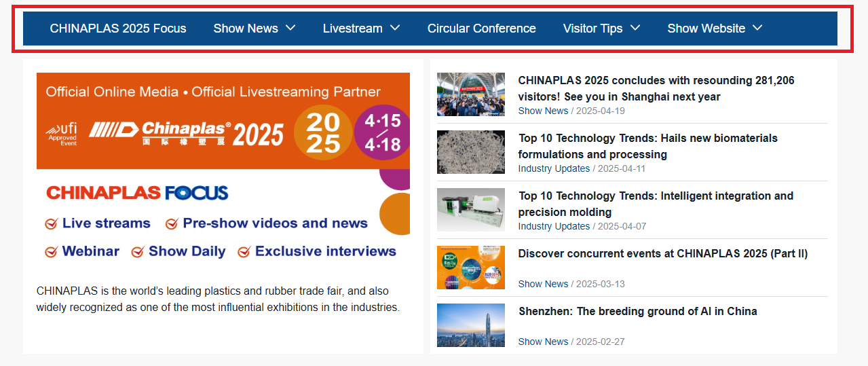Viewport: 868px width, 366px height.
Task: Open Intelligent integration and precision molding article
Action: (655, 204)
